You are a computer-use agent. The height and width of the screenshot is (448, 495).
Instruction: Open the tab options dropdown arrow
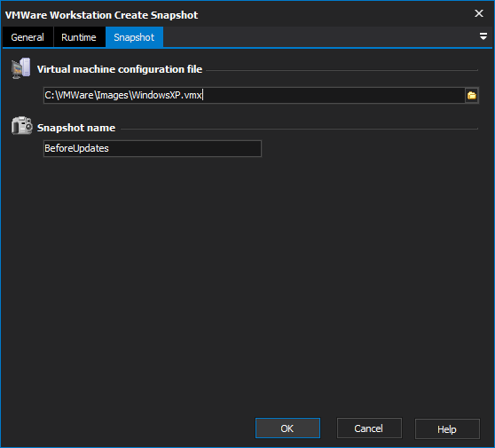coord(483,36)
